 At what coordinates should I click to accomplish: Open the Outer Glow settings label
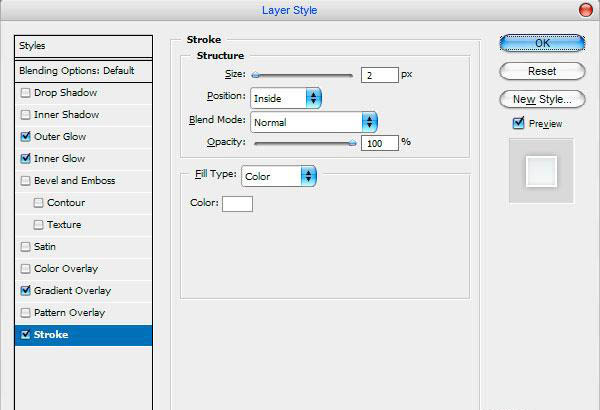(x=60, y=137)
